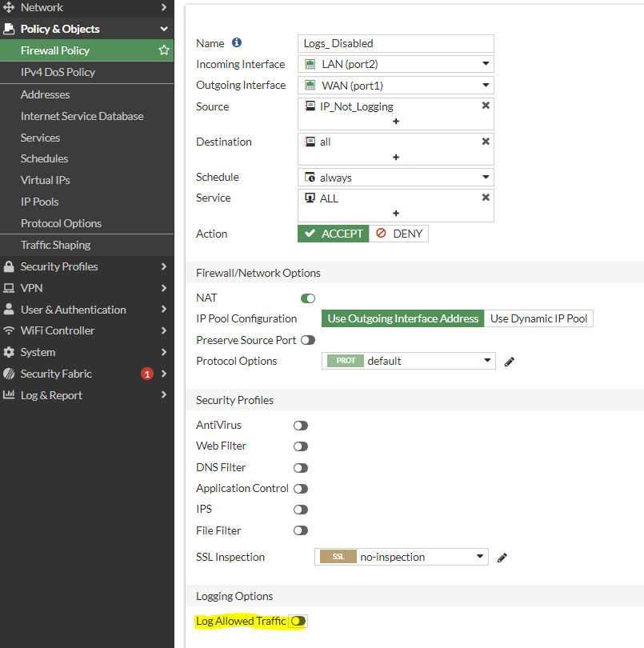The width and height of the screenshot is (644, 648).
Task: Turn on the AntiVirus toggle
Action: click(x=301, y=426)
